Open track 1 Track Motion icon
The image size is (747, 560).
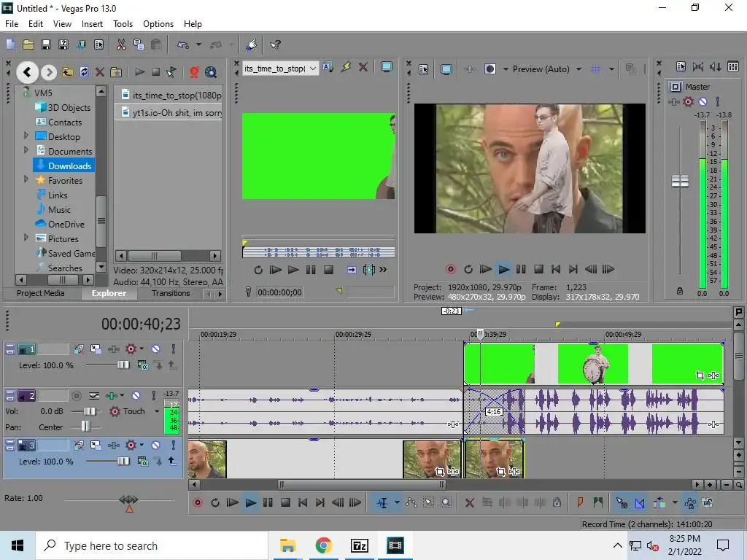96,349
